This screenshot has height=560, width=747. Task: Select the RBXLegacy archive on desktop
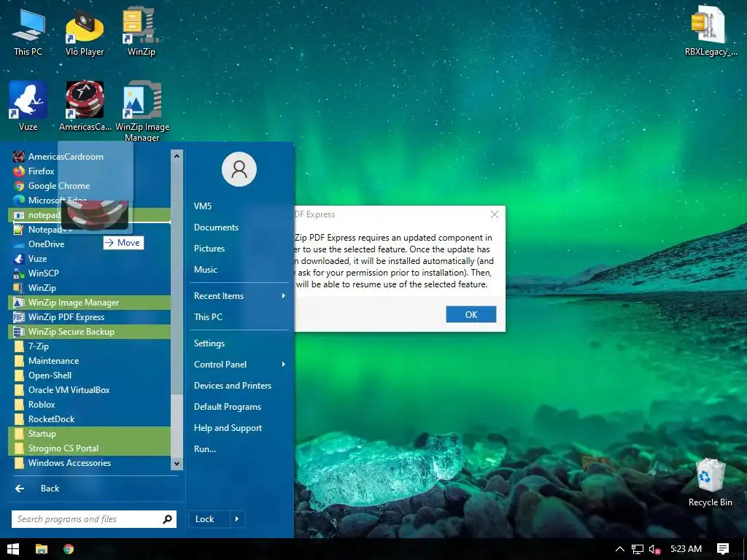(x=711, y=32)
